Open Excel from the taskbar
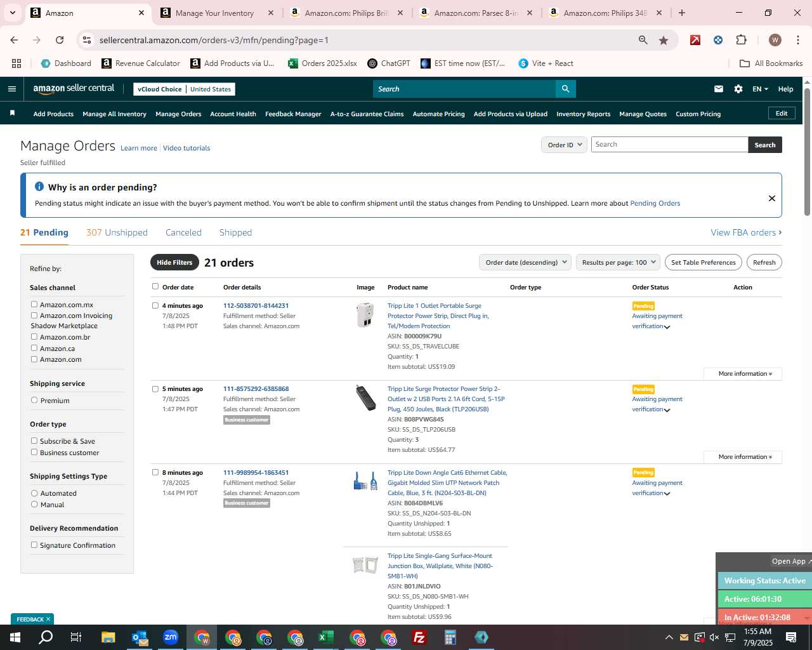The height and width of the screenshot is (650, 812). 326,637
